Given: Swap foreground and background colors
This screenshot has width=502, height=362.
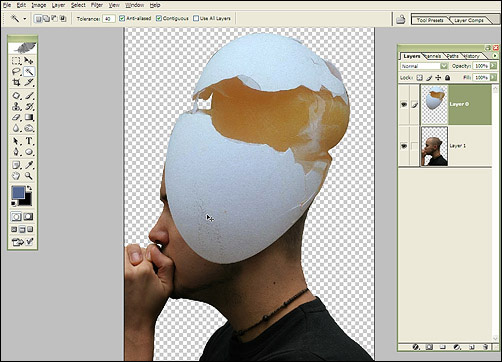Looking at the screenshot, I should point(29,188).
